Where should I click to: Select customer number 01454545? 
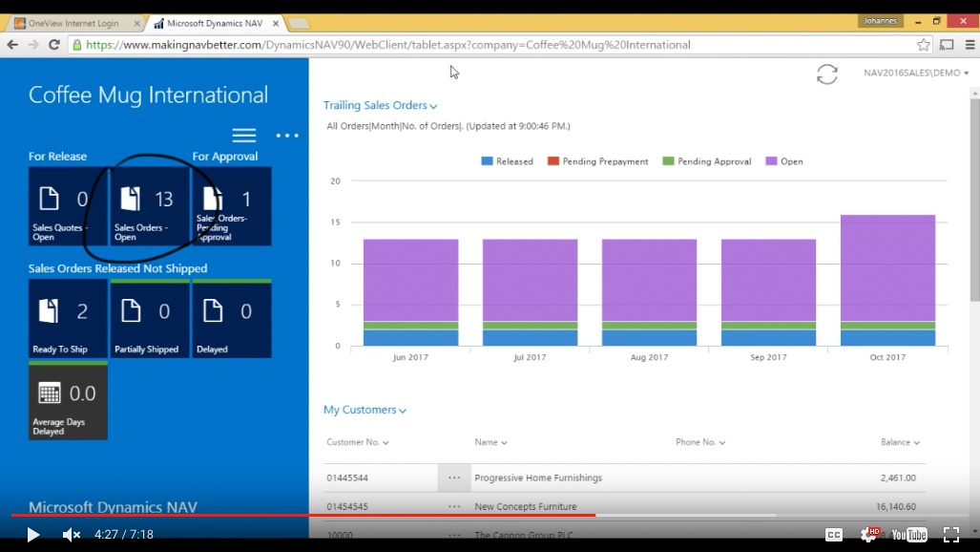pos(347,506)
